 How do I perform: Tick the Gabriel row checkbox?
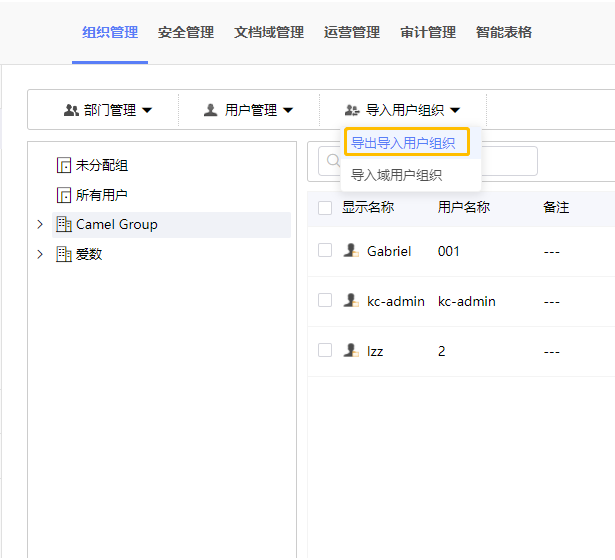pos(325,250)
